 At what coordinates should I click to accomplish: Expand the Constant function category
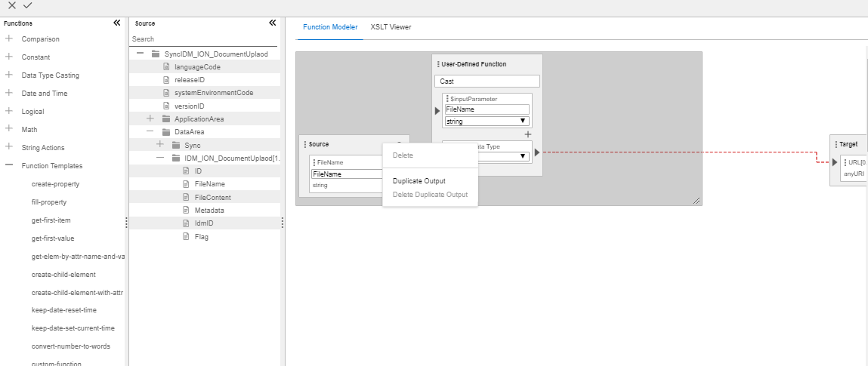click(x=9, y=57)
